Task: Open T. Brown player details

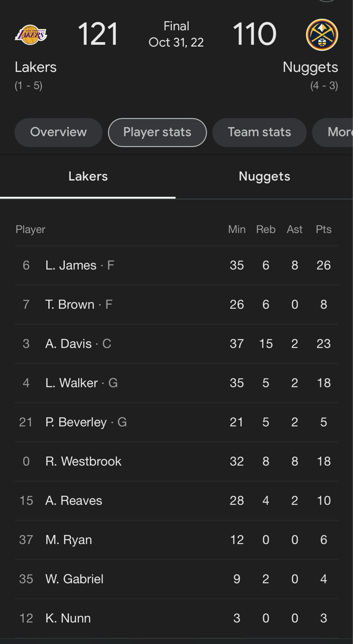Action: pyautogui.click(x=70, y=304)
